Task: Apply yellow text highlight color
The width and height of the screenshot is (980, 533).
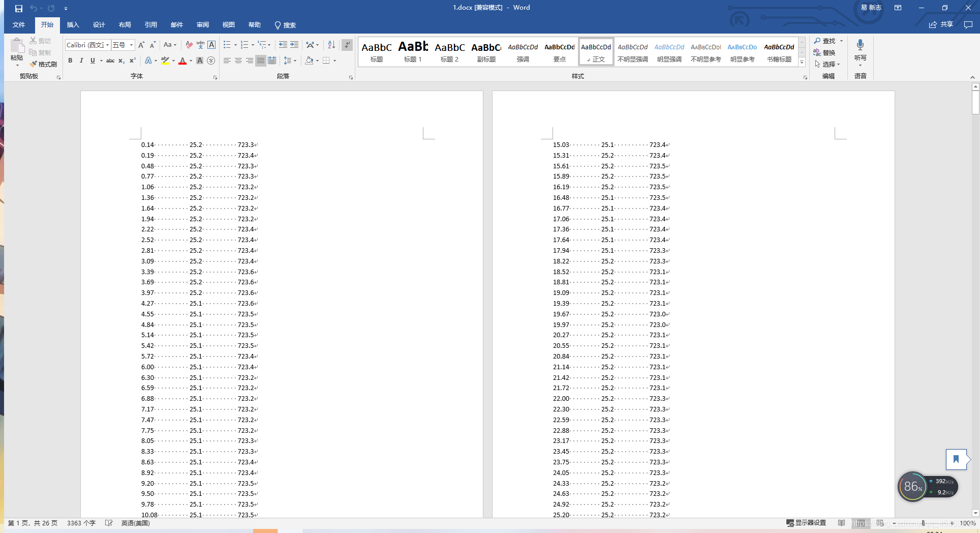Action: click(165, 61)
